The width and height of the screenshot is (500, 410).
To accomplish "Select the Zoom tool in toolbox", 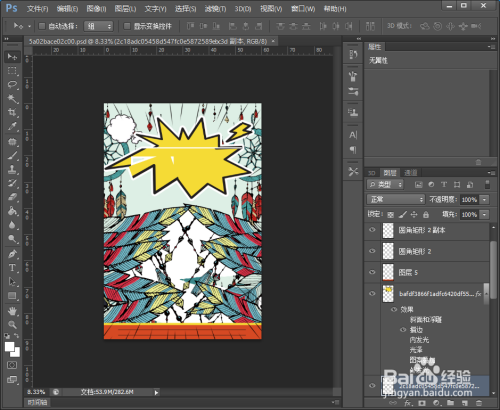I will tap(12, 324).
